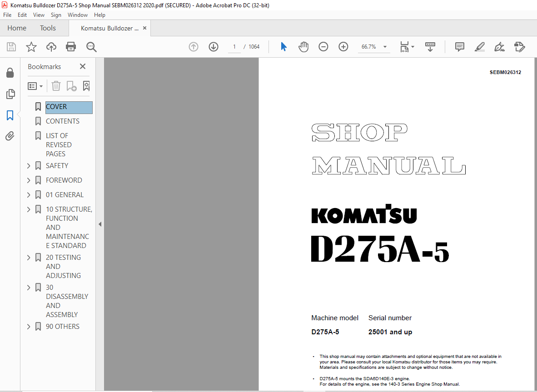Delete selected bookmark trash icon
Viewport: 537px width, 392px height.
[56, 86]
